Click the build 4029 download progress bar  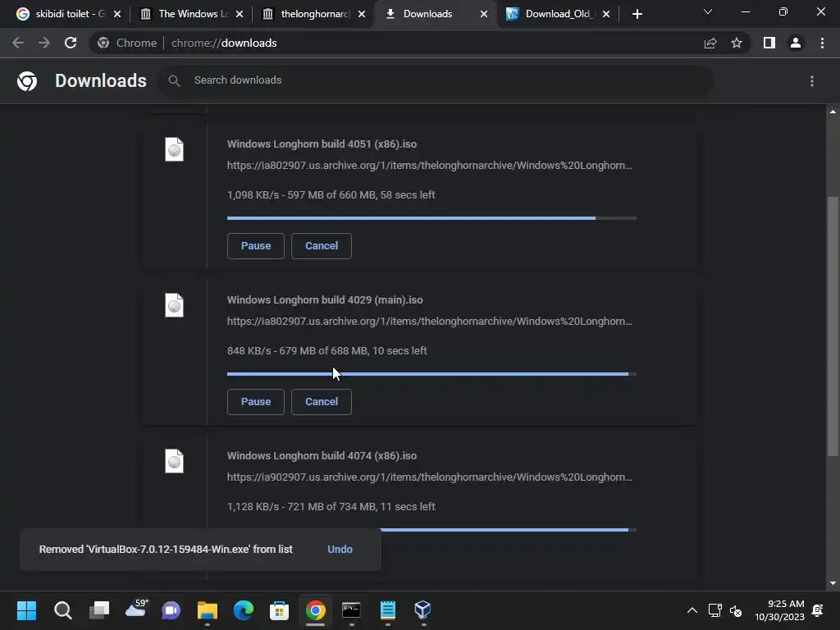431,374
